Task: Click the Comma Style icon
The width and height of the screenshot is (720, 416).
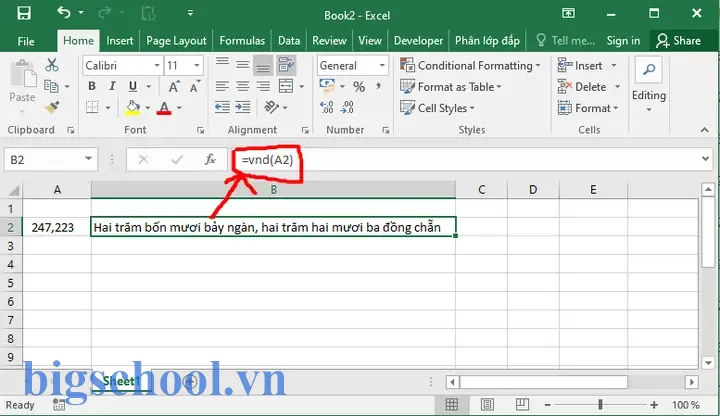Action: tap(378, 86)
